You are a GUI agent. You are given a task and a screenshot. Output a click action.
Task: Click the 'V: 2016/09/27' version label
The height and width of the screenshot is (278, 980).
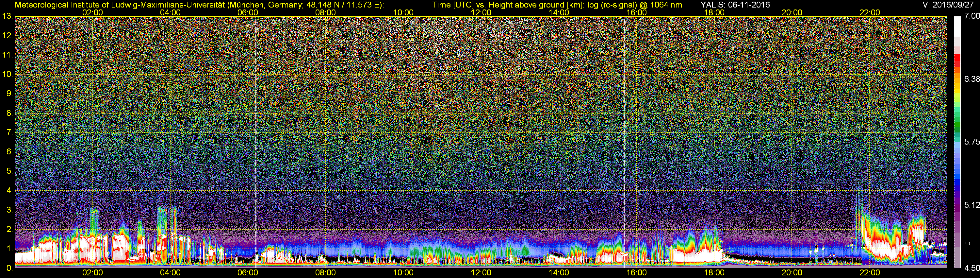tap(948, 5)
